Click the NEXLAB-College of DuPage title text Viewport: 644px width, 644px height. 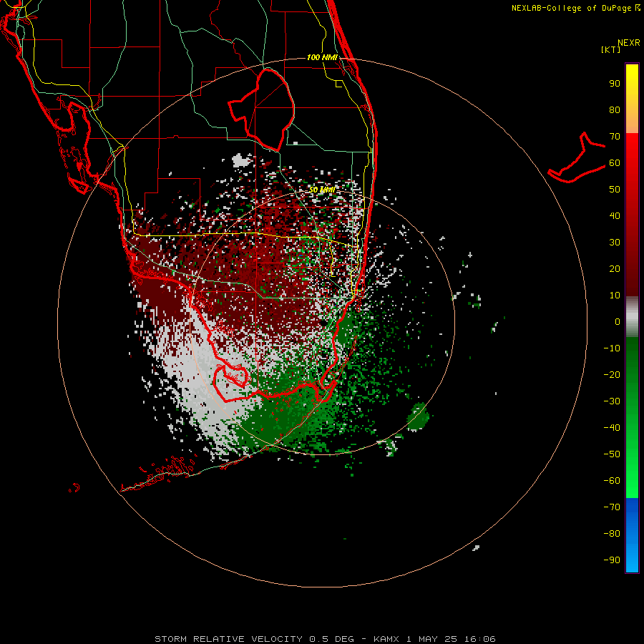coord(575,8)
